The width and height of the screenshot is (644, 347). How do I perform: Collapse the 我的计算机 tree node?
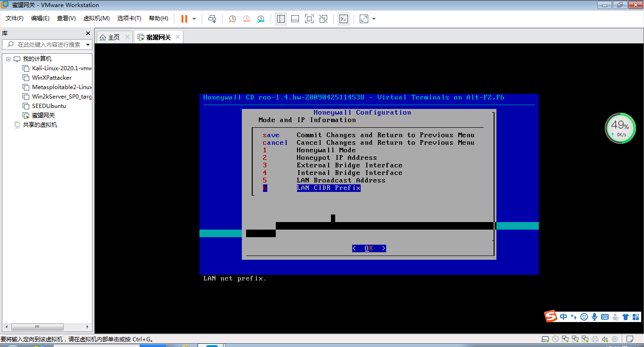[x=8, y=59]
